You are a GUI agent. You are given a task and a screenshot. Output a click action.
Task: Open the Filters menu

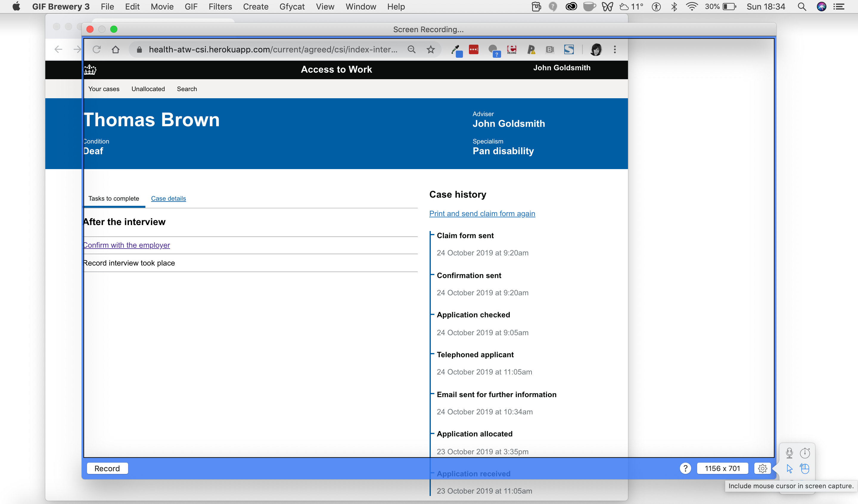pos(220,7)
